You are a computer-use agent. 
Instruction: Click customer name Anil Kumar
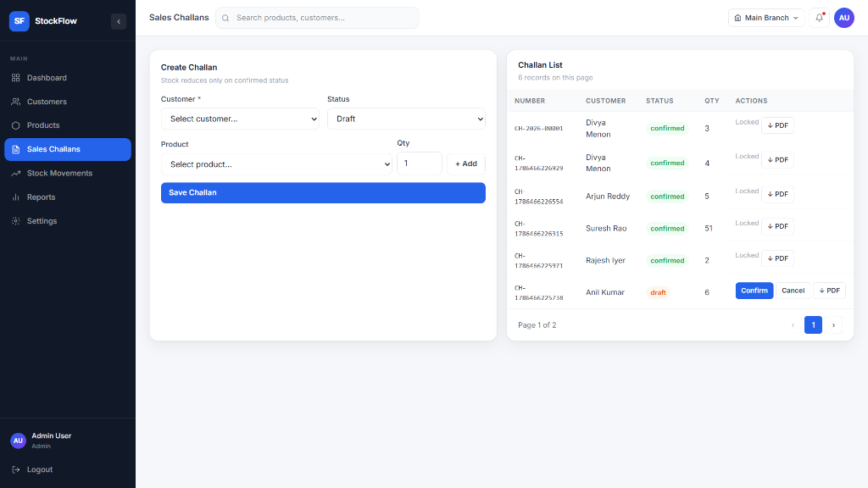pyautogui.click(x=605, y=292)
